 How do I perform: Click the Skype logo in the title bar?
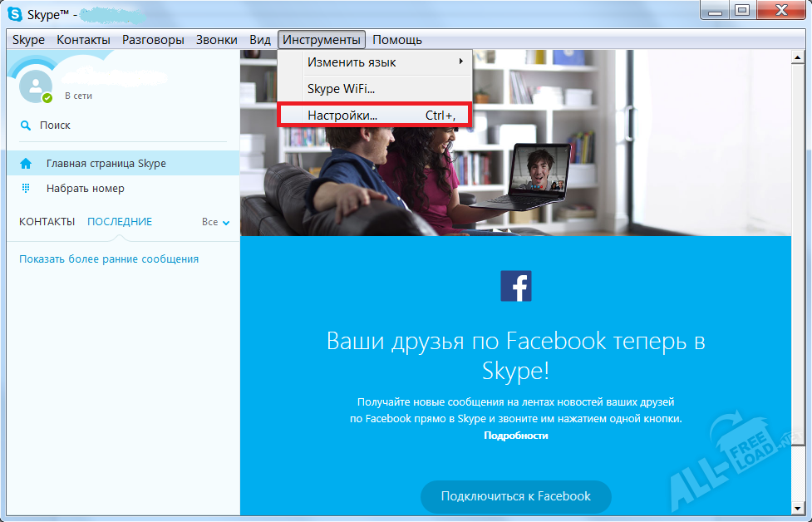click(x=15, y=12)
